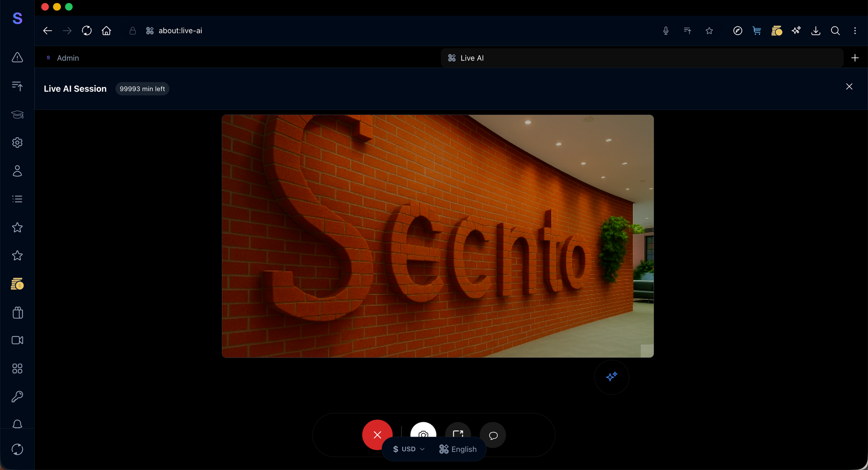This screenshot has width=868, height=470.
Task: Open the USD currency dropdown
Action: 407,449
